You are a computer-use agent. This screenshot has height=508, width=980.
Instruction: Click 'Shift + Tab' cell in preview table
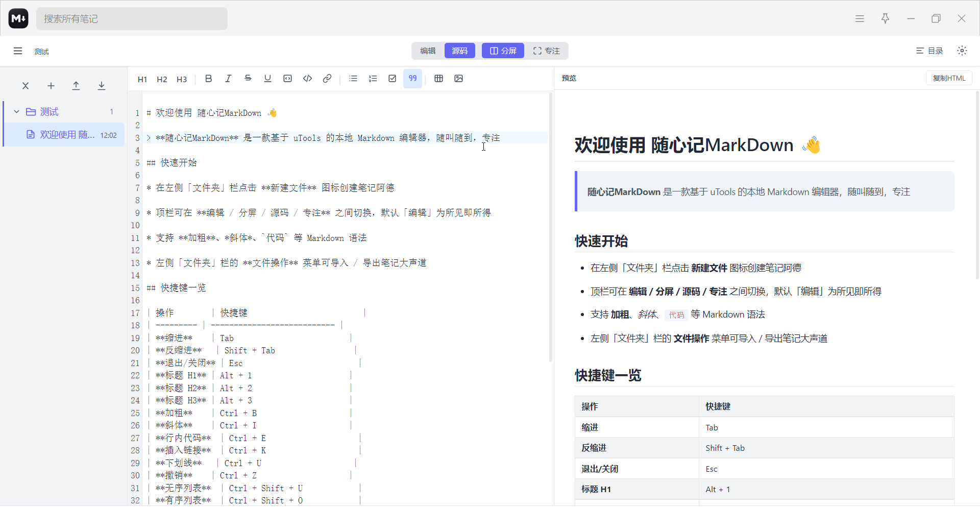(x=725, y=448)
